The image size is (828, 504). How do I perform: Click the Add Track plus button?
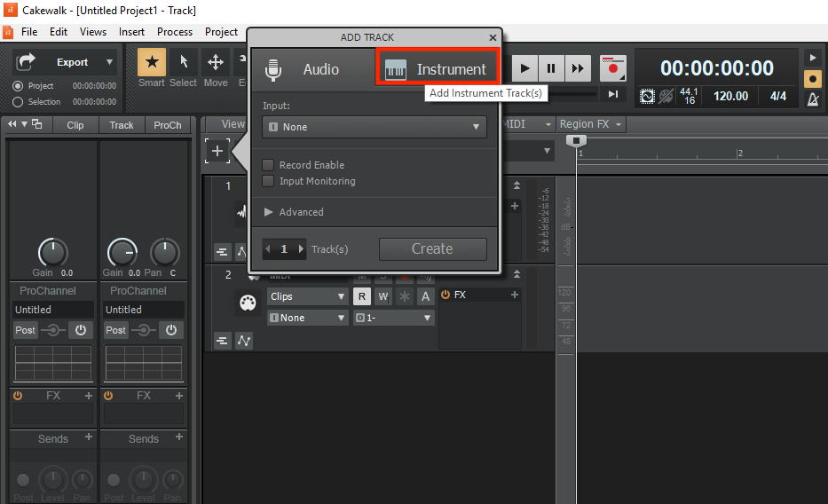point(217,151)
